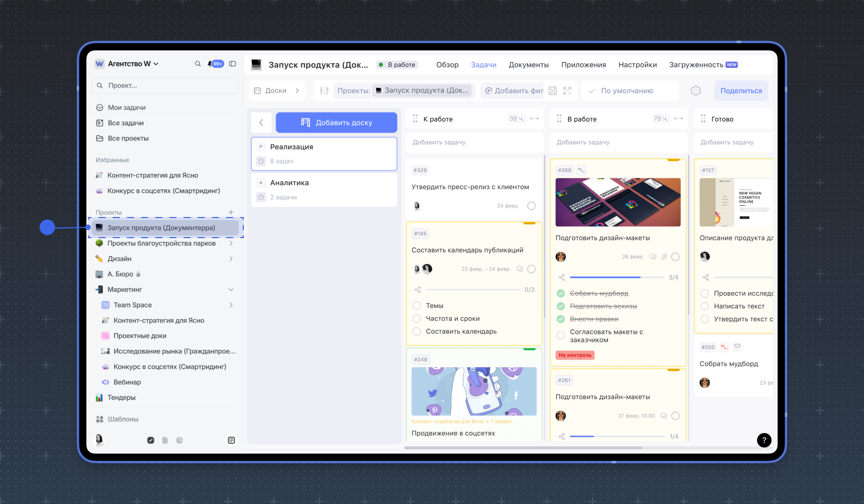Click the design mockups progress bar showing 3/4
The width and height of the screenshot is (864, 504).
click(617, 277)
